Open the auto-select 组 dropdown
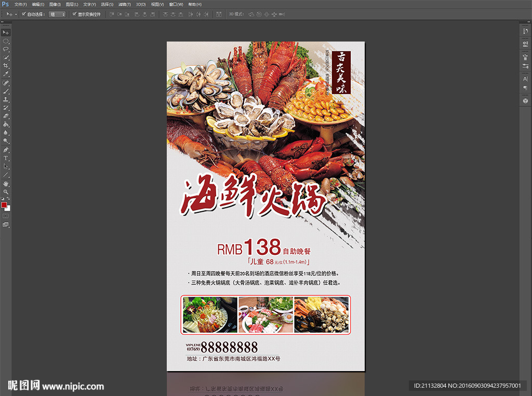This screenshot has height=396, width=532. click(x=56, y=14)
